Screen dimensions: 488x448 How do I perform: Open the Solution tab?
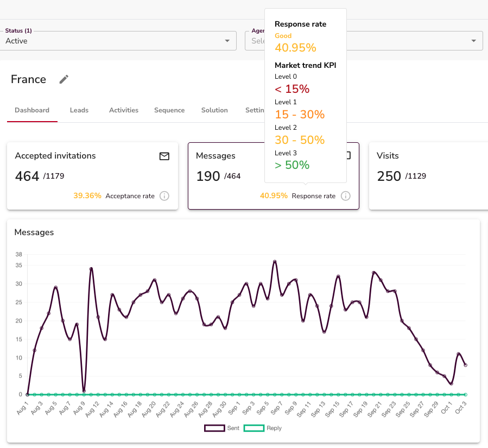pyautogui.click(x=214, y=110)
